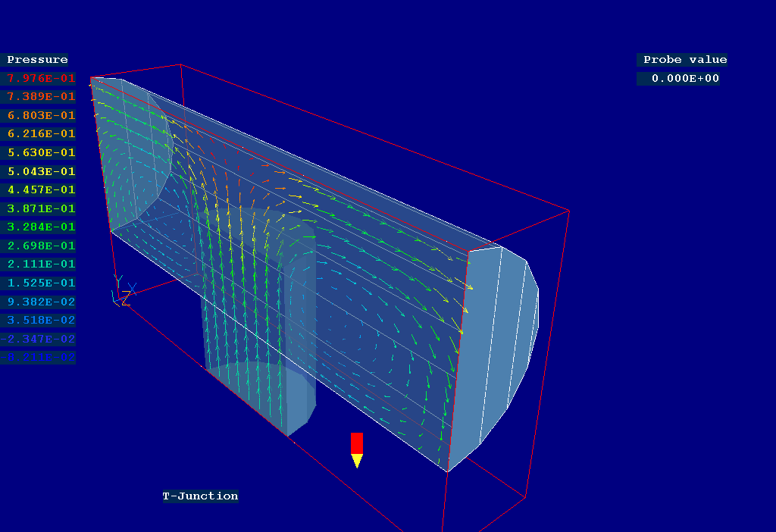
Task: Select the red 7.976E-01 legend entry
Action: click(x=41, y=78)
